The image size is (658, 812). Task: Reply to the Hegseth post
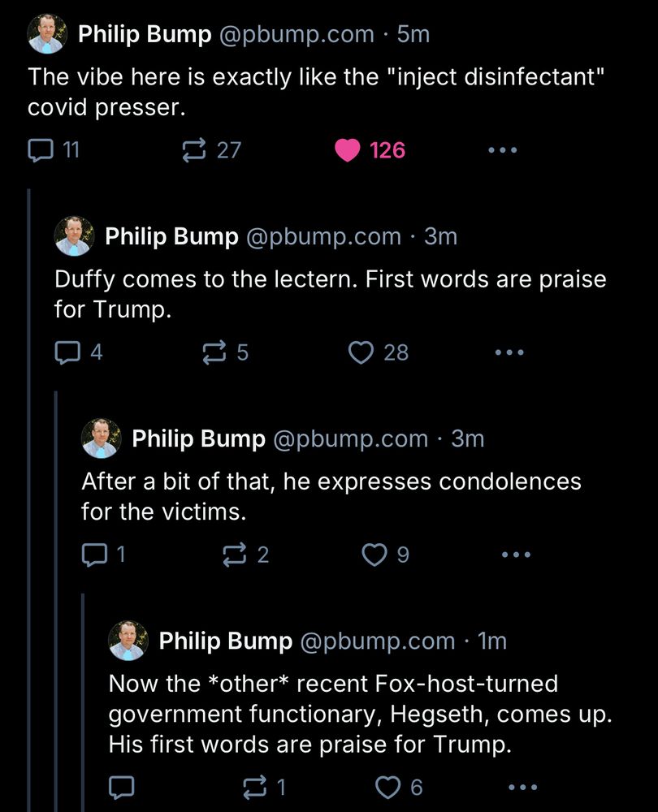(123, 786)
